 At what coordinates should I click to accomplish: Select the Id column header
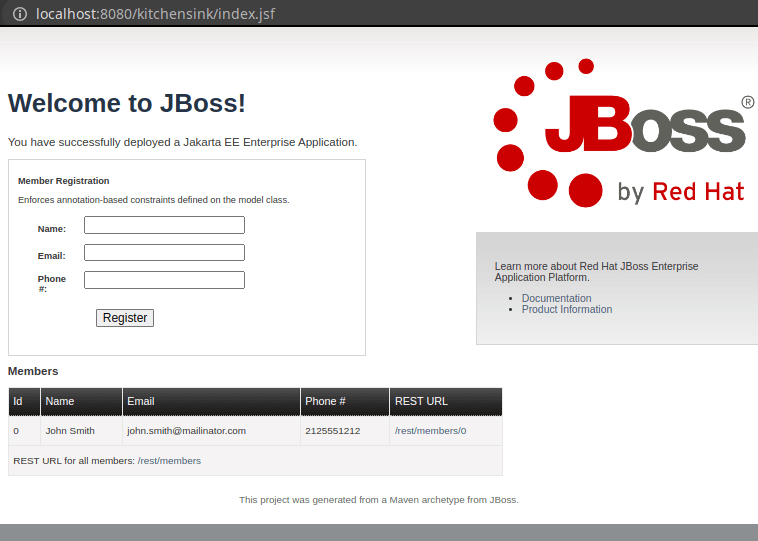[x=24, y=401]
